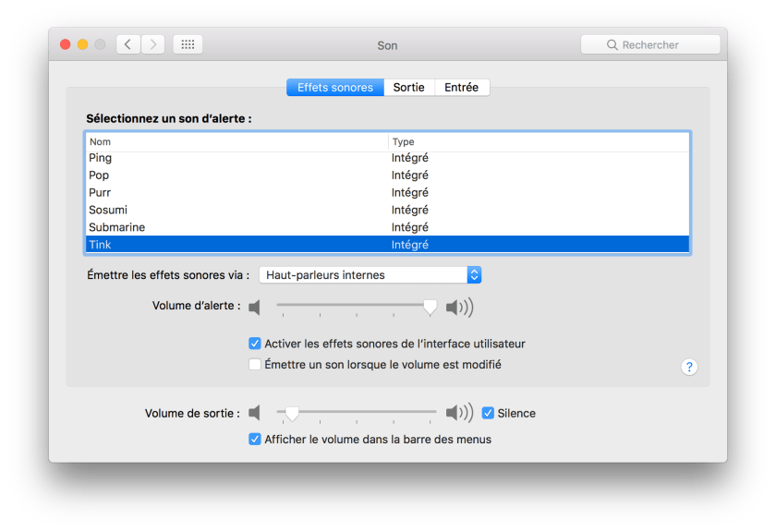
Task: Sort the list by Nom column header
Action: click(x=237, y=142)
